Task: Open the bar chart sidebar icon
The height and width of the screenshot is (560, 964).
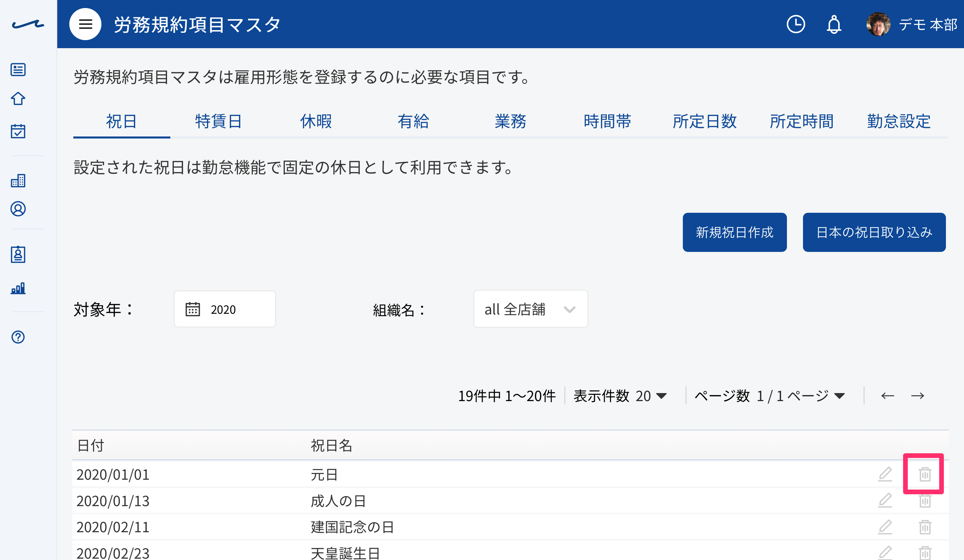Action: (18, 288)
